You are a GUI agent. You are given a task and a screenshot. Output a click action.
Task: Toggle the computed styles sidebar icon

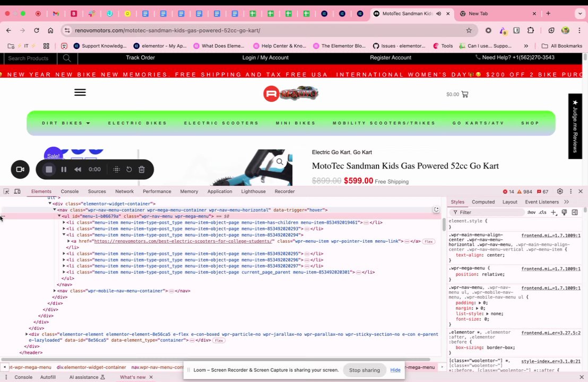tap(575, 213)
